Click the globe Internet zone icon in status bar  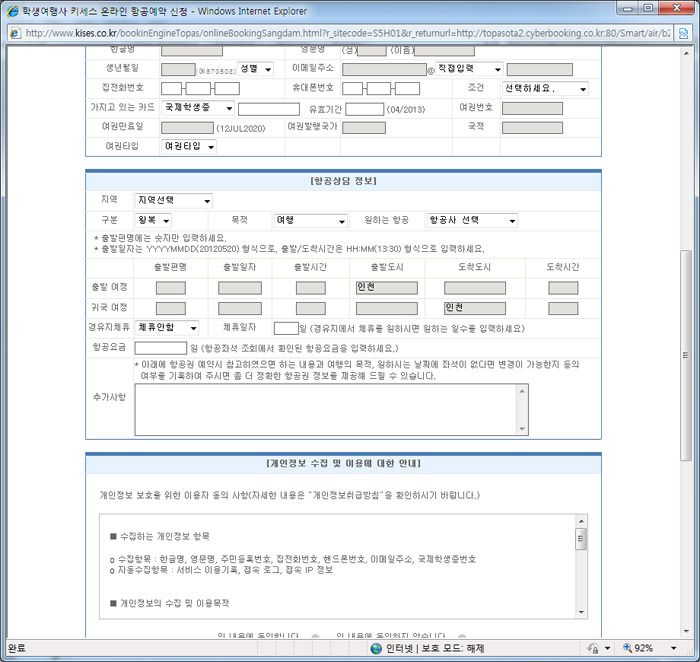click(376, 648)
